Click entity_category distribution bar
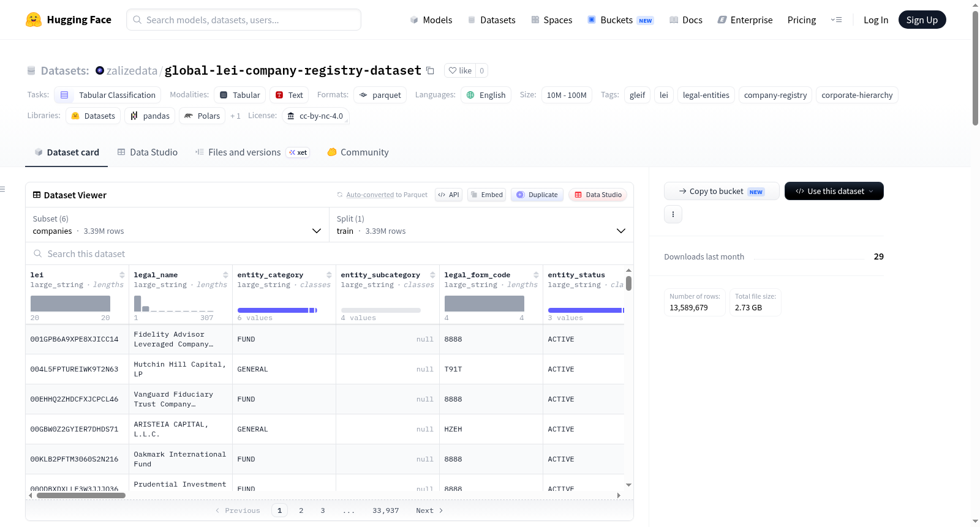This screenshot has width=980, height=527. 277,310
